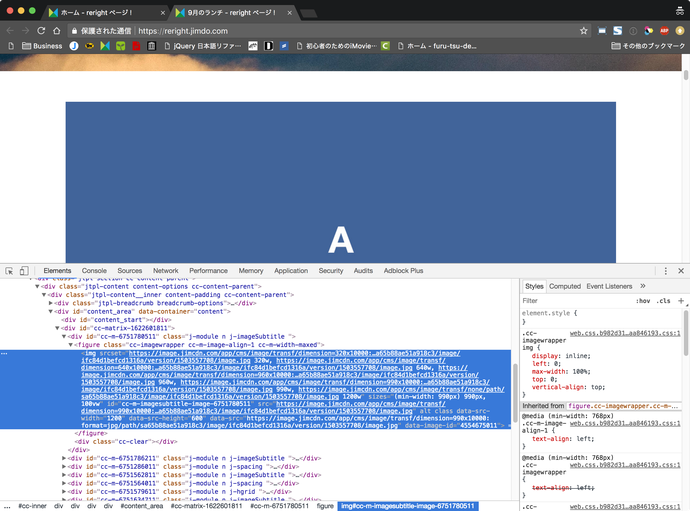Close the 9月のランチ browser tab

(290, 13)
